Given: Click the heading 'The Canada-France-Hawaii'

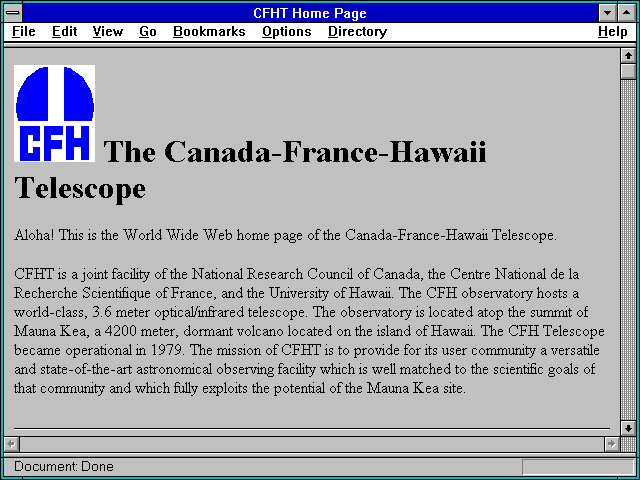Looking at the screenshot, I should tap(295, 151).
